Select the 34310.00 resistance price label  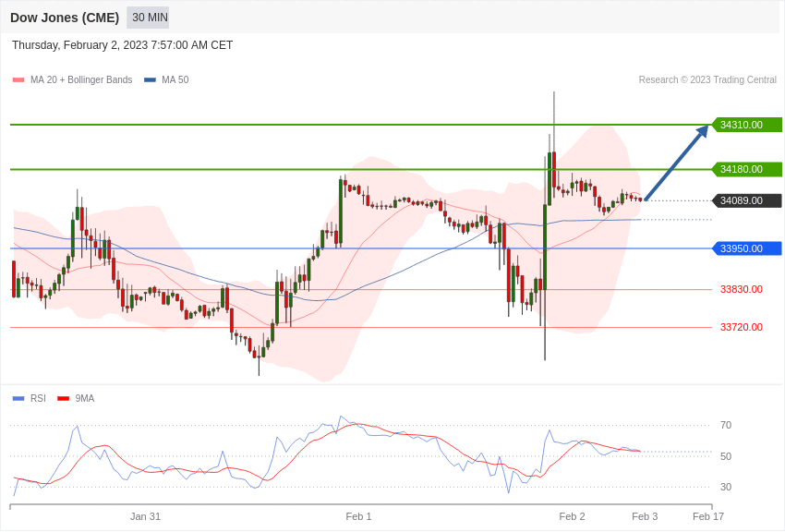click(x=746, y=125)
